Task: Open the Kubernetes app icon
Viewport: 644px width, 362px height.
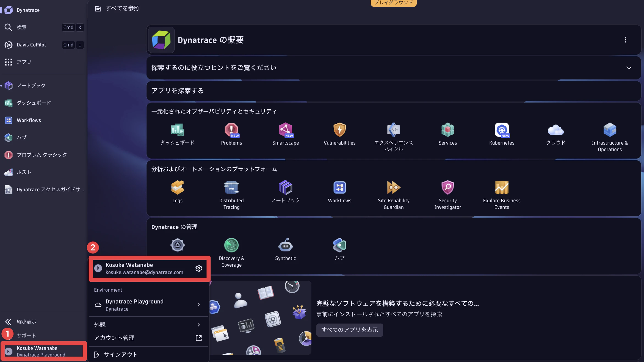Action: pos(502,130)
